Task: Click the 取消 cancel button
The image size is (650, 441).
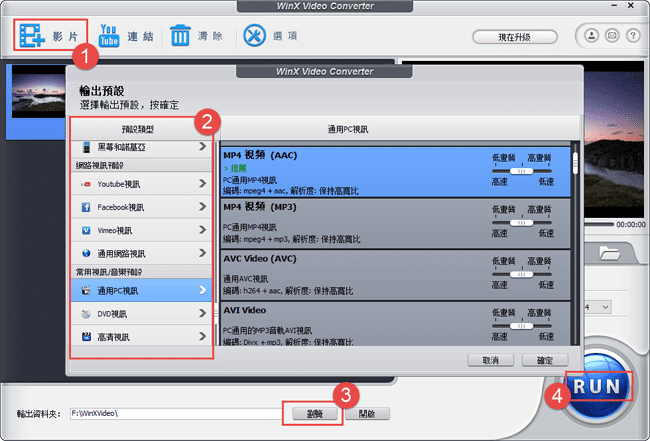Action: pos(490,360)
